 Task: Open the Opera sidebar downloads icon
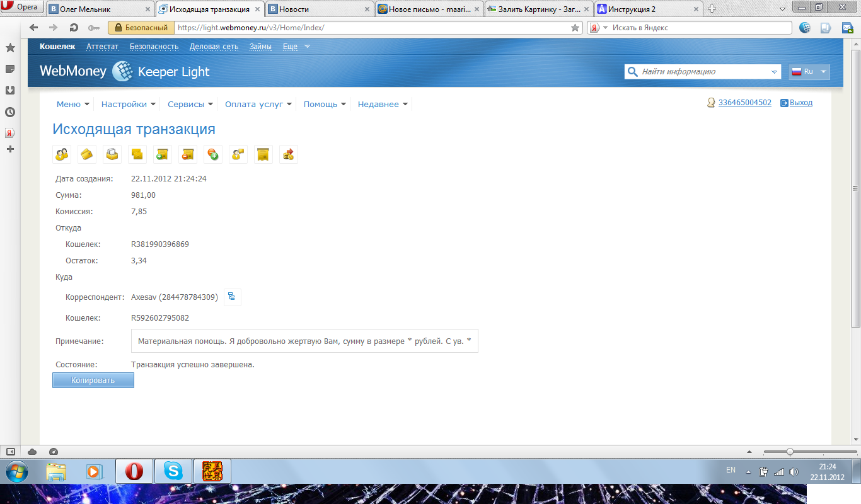pos(10,90)
